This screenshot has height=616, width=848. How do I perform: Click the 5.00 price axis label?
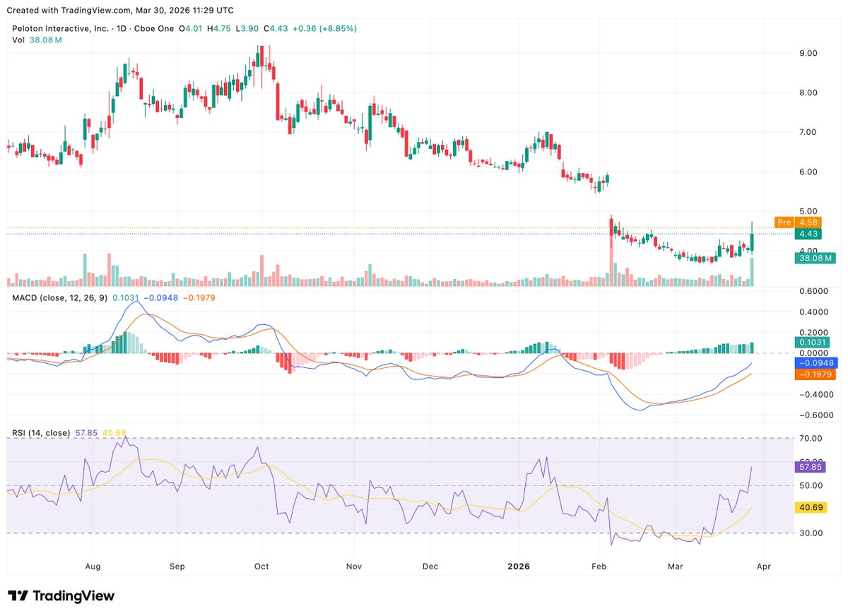click(808, 211)
